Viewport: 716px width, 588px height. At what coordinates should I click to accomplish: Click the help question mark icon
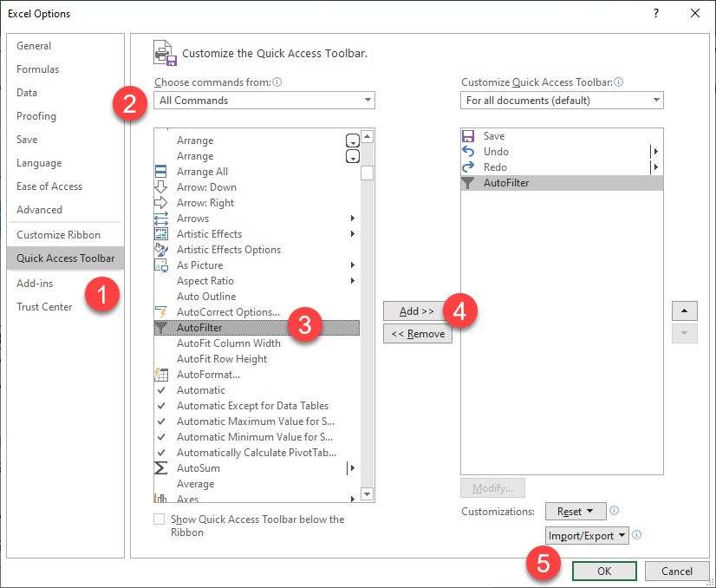pyautogui.click(x=655, y=13)
